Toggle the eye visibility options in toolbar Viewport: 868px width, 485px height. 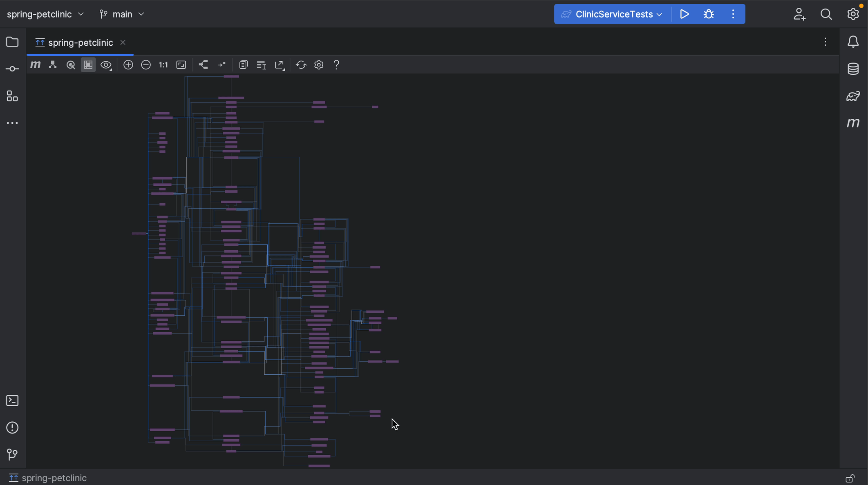click(106, 65)
